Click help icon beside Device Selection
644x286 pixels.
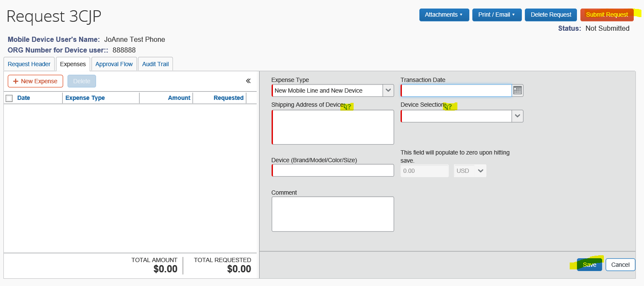pyautogui.click(x=448, y=107)
